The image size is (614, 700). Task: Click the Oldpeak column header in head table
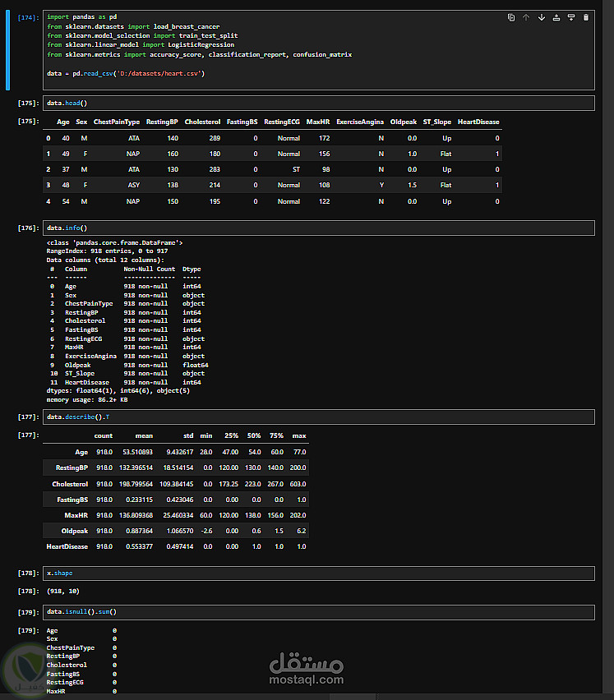tap(404, 122)
